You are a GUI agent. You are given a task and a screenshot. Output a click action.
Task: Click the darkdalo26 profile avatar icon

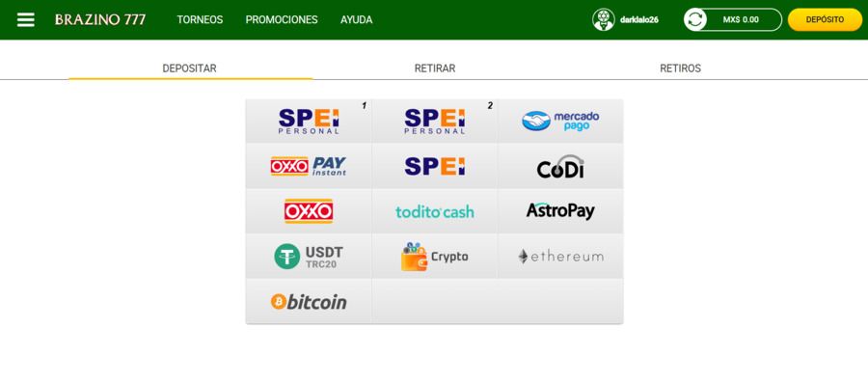point(604,19)
